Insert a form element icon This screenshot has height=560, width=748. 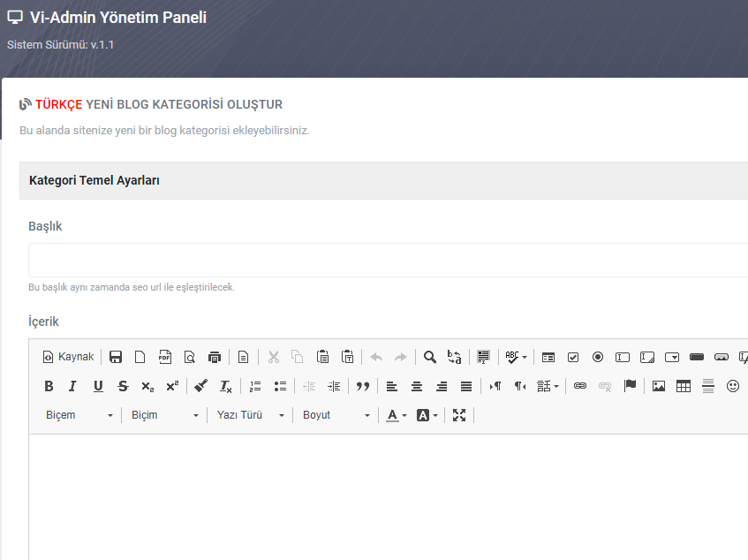548,357
